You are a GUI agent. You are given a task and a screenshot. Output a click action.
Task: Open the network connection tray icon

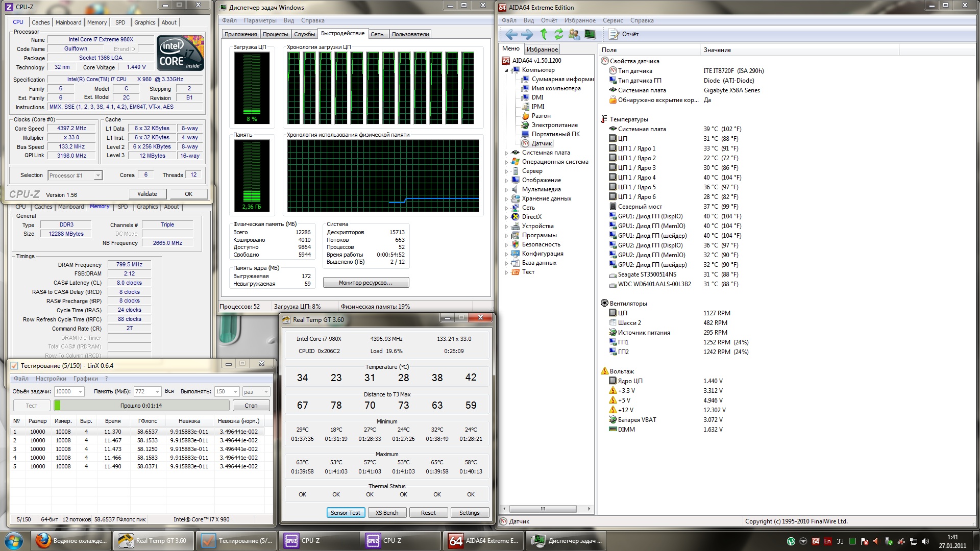[x=914, y=541]
